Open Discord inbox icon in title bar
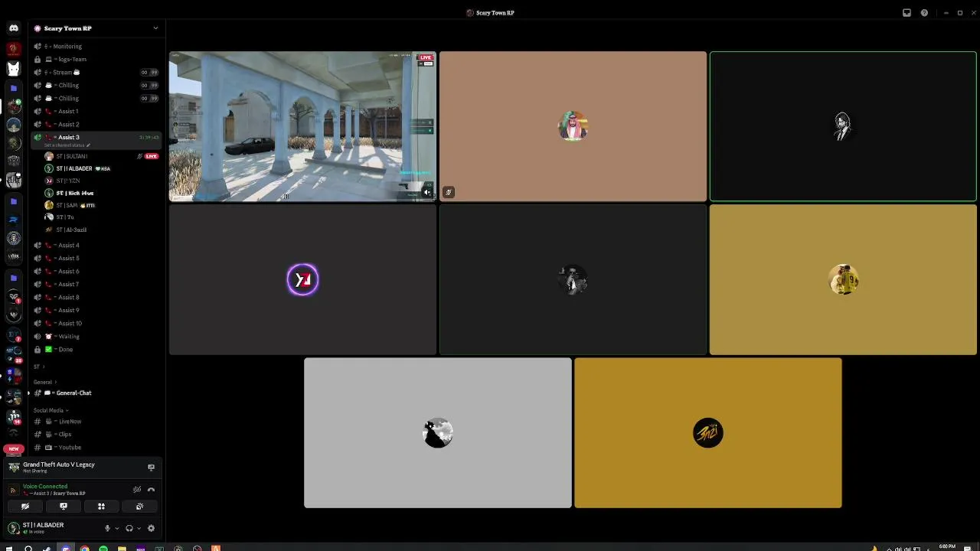980x551 pixels. click(x=906, y=12)
